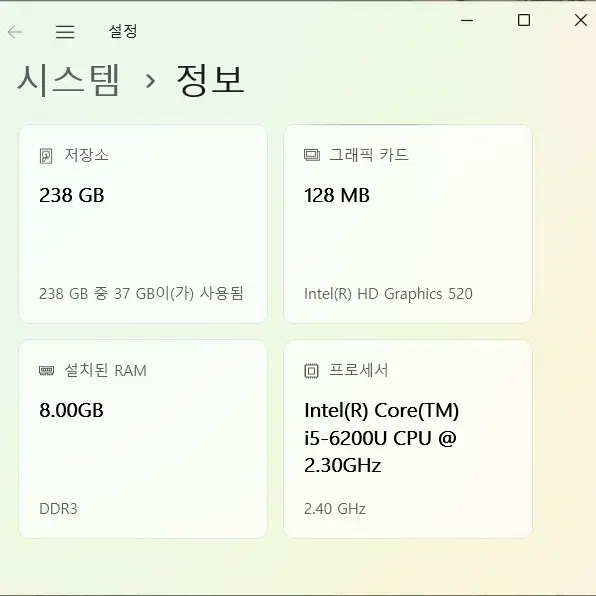This screenshot has height=596, width=596.
Task: Click the i5-6200U CPU name text
Action: tap(381, 438)
